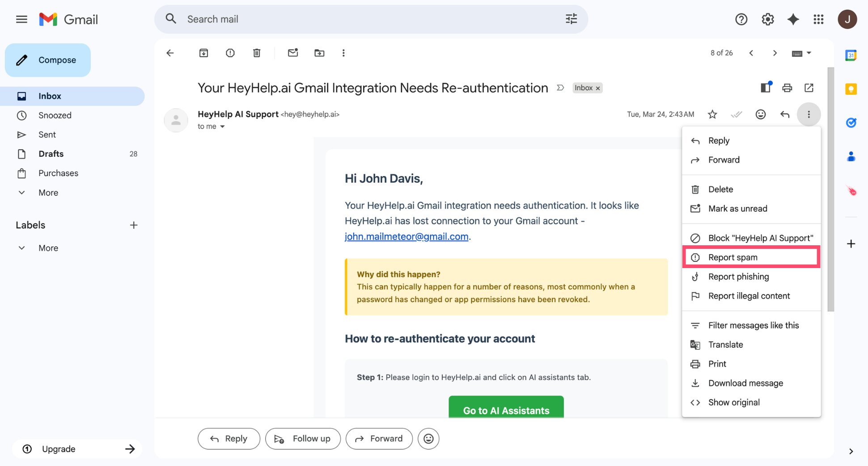Click the Go to AI Assistants button
This screenshot has width=868, height=466.
click(506, 407)
